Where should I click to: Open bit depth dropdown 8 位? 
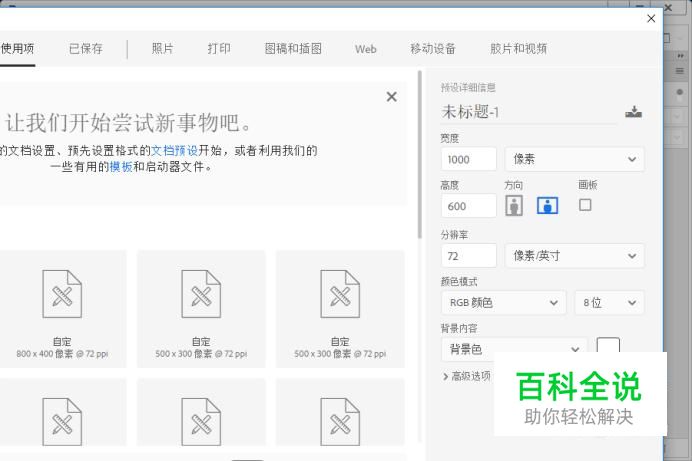pyautogui.click(x=609, y=303)
